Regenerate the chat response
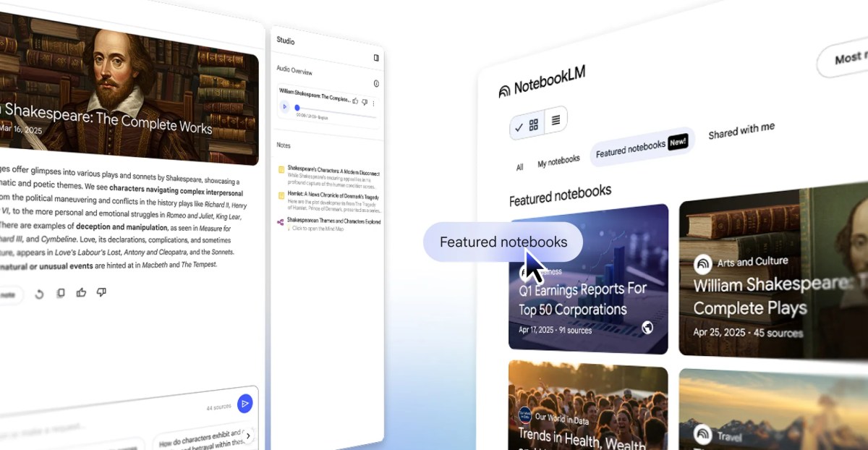 click(40, 294)
